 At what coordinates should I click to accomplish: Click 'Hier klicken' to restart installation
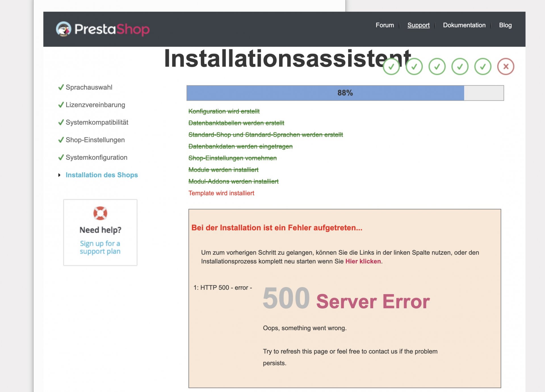363,261
